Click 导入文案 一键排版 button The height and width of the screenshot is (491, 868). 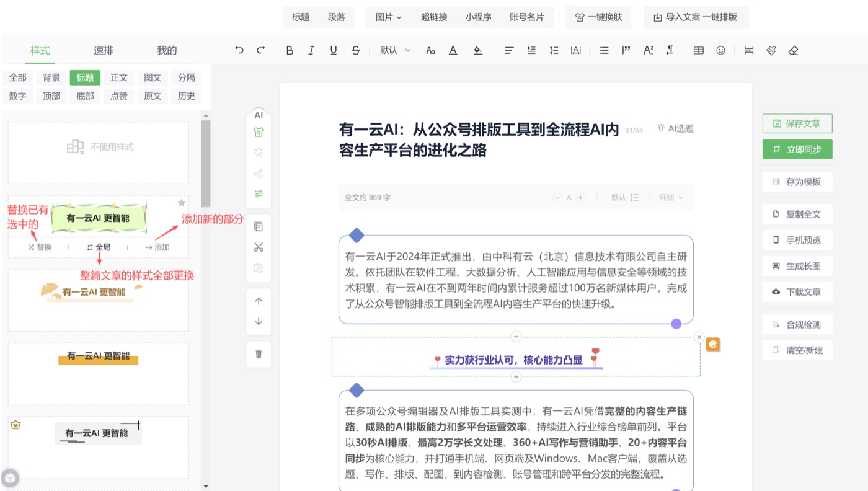[696, 17]
